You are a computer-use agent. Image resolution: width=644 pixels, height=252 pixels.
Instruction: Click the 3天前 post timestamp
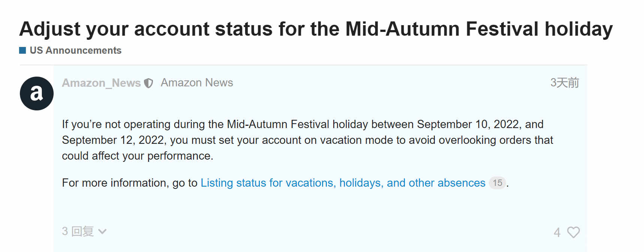click(x=565, y=83)
